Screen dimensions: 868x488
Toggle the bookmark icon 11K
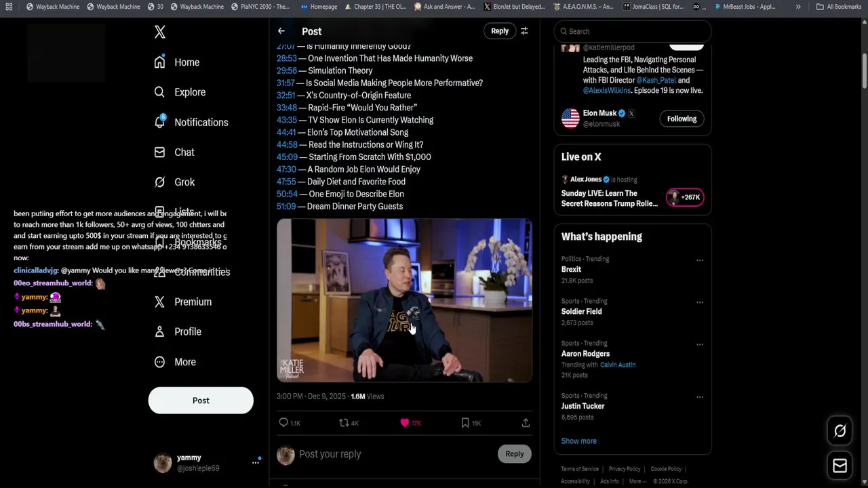tap(465, 423)
